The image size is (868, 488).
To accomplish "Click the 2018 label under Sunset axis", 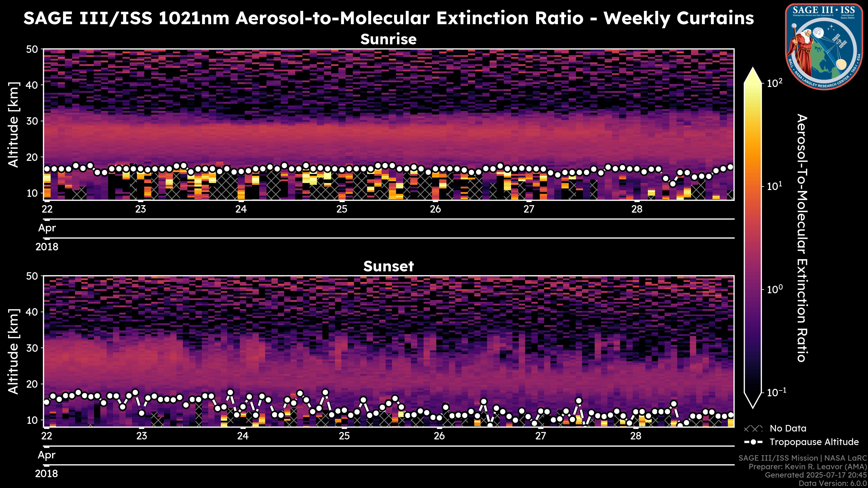I will (x=47, y=474).
